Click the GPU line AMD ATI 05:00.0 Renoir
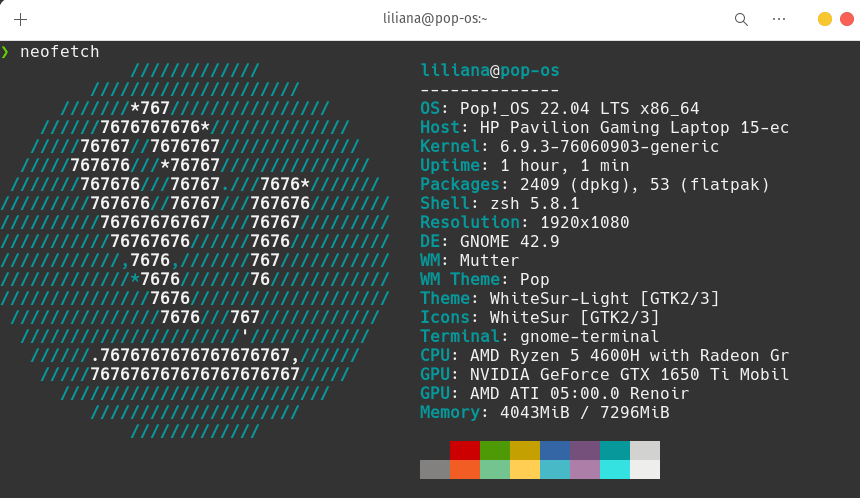Image resolution: width=860 pixels, height=498 pixels. 555,393
